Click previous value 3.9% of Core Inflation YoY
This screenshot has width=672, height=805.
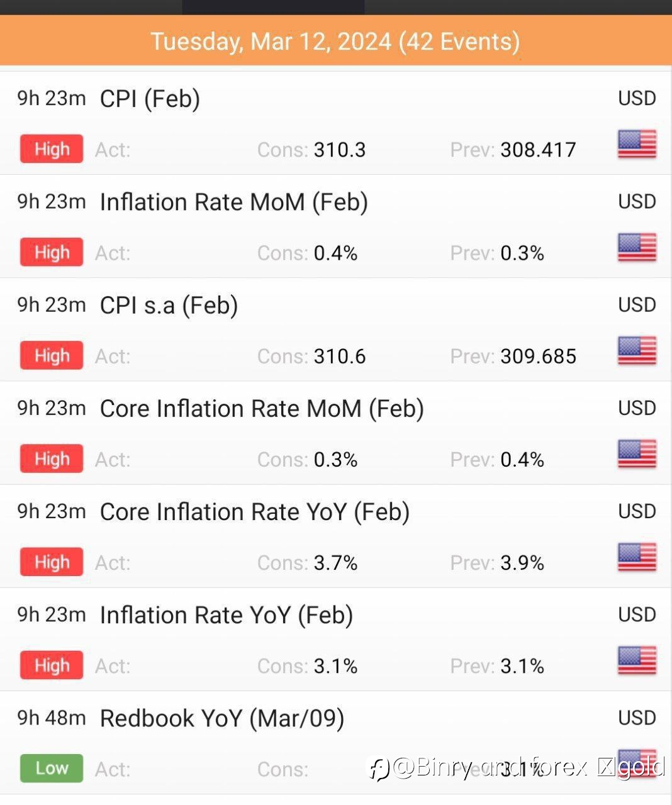click(x=522, y=562)
